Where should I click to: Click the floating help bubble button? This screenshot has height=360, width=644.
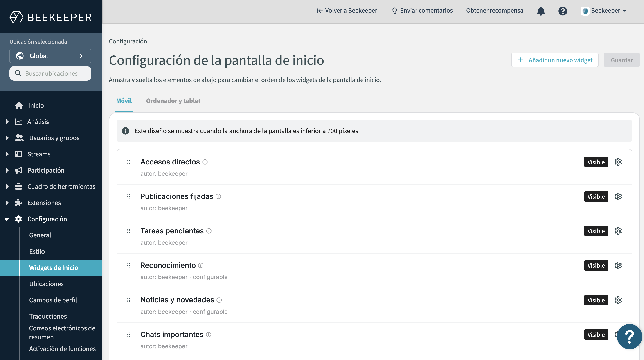629,337
